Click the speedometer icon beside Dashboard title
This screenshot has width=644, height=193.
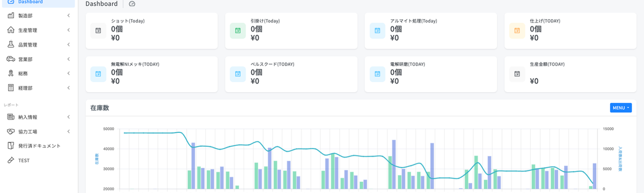tap(132, 4)
